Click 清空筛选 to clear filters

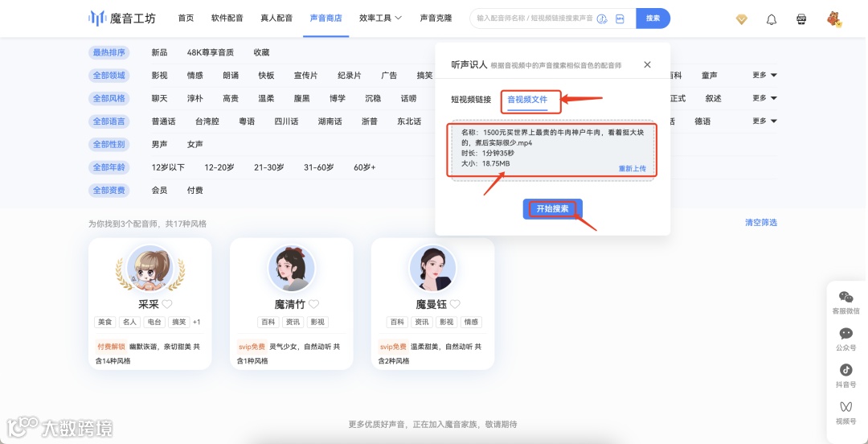tap(761, 222)
